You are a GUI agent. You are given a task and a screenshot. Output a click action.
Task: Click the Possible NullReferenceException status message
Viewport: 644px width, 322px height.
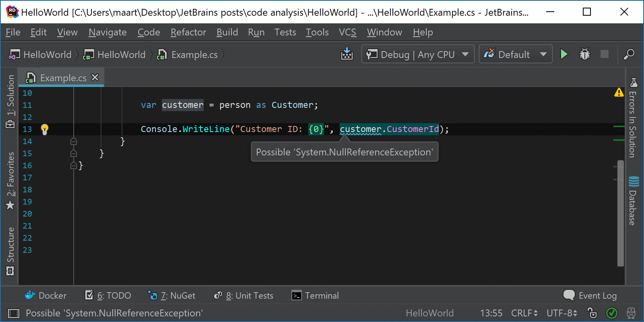[114, 313]
